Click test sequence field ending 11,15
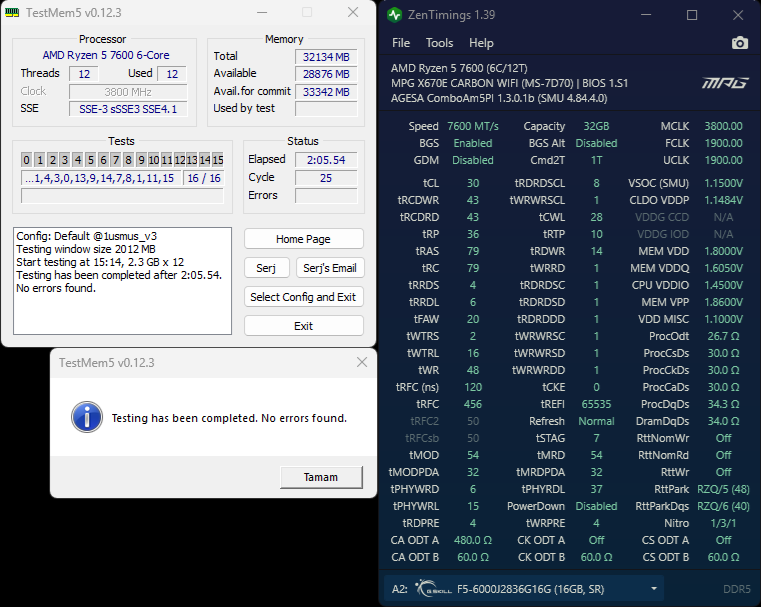Image resolution: width=761 pixels, height=607 pixels. [x=101, y=178]
